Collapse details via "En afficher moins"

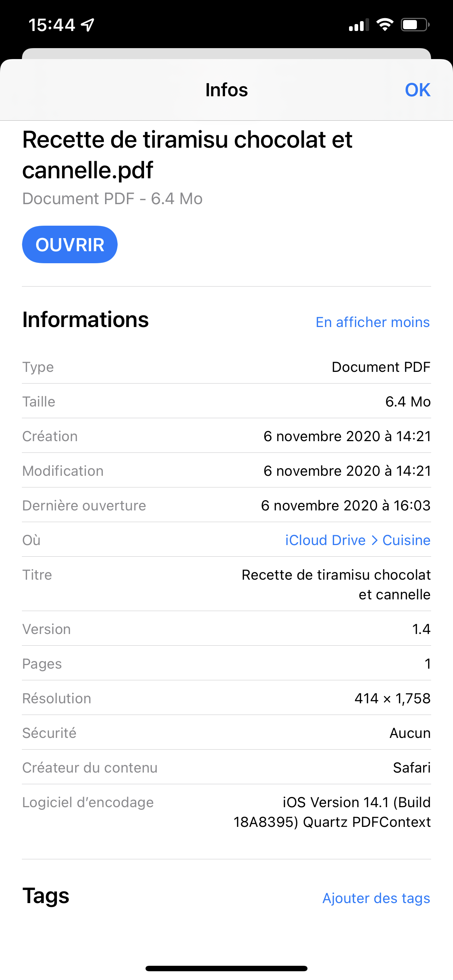coord(372,322)
